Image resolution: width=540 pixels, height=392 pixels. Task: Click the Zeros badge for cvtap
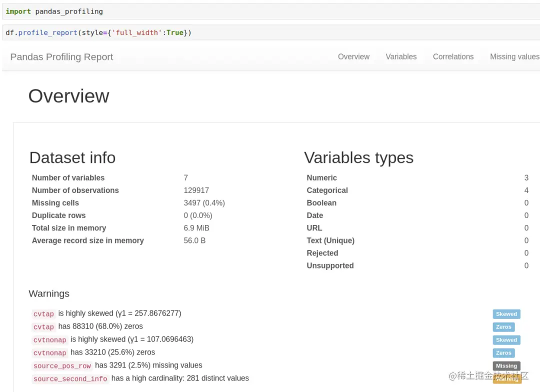coord(503,327)
